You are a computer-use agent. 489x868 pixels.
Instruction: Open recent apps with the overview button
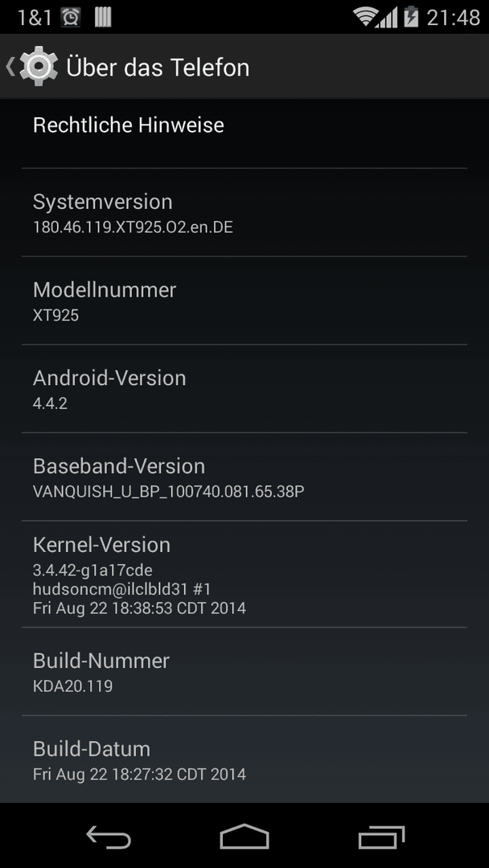381,836
